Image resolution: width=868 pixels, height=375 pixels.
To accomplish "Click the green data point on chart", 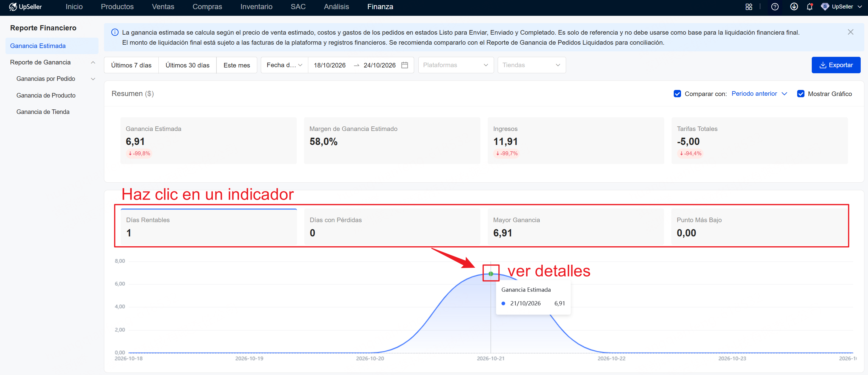I will tap(491, 274).
